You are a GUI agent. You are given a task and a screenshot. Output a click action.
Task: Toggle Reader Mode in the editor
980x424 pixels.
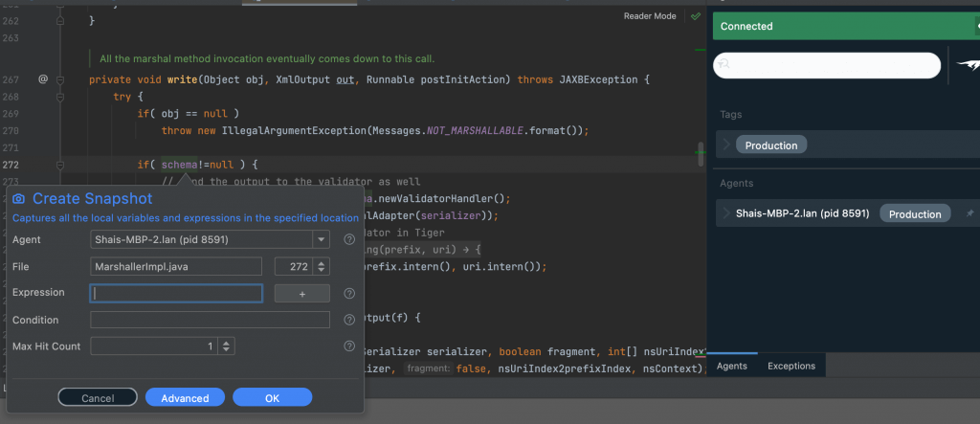650,16
